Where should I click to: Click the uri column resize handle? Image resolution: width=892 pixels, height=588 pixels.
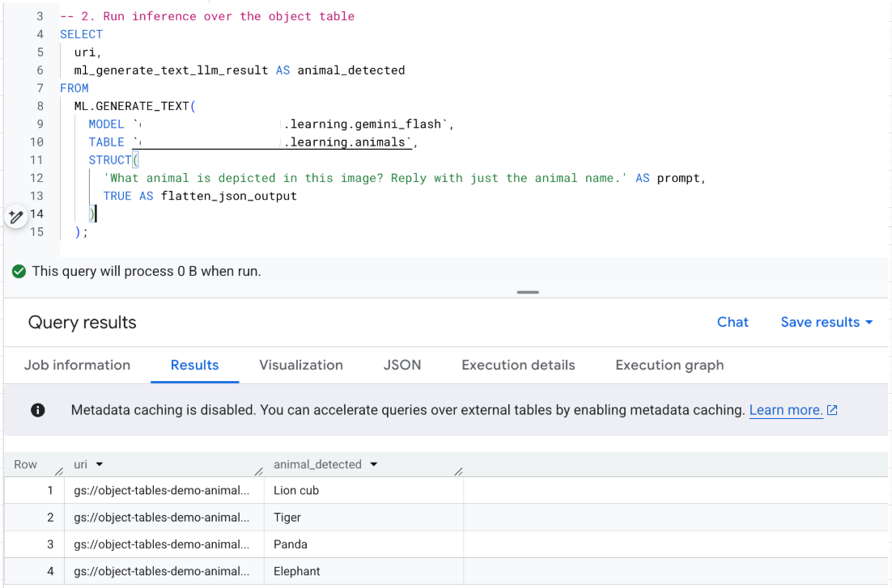click(x=259, y=471)
